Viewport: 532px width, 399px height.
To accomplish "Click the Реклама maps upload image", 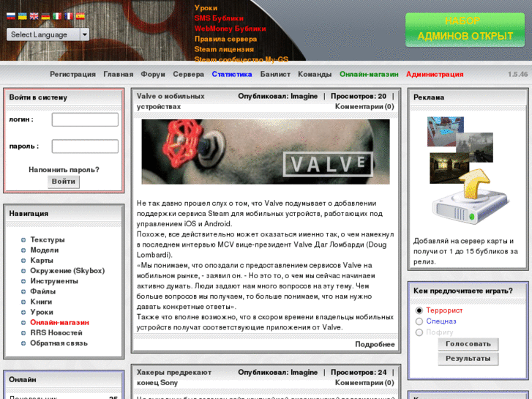I will (x=468, y=170).
